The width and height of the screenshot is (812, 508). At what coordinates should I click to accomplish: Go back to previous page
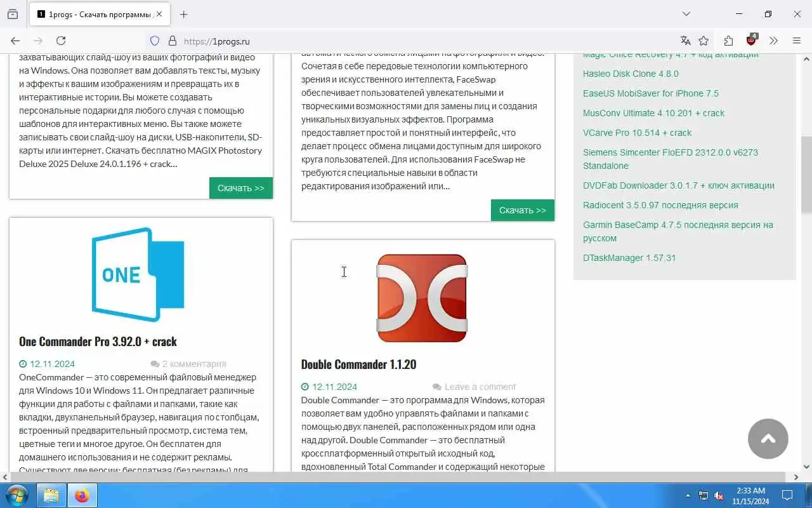[x=15, y=41]
